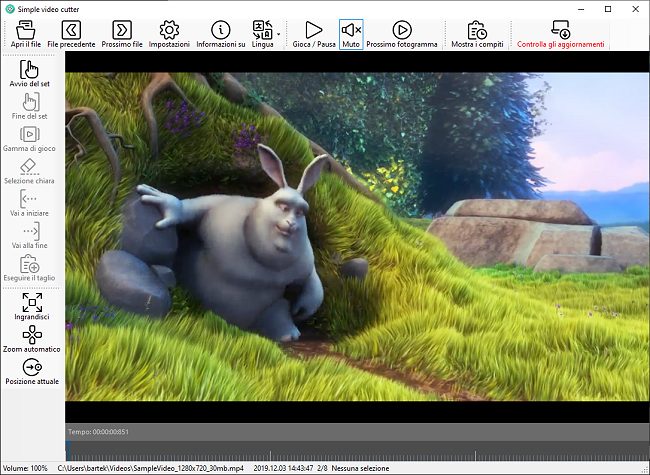
Task: Maximize the Simple video cutter window
Action: (608, 9)
